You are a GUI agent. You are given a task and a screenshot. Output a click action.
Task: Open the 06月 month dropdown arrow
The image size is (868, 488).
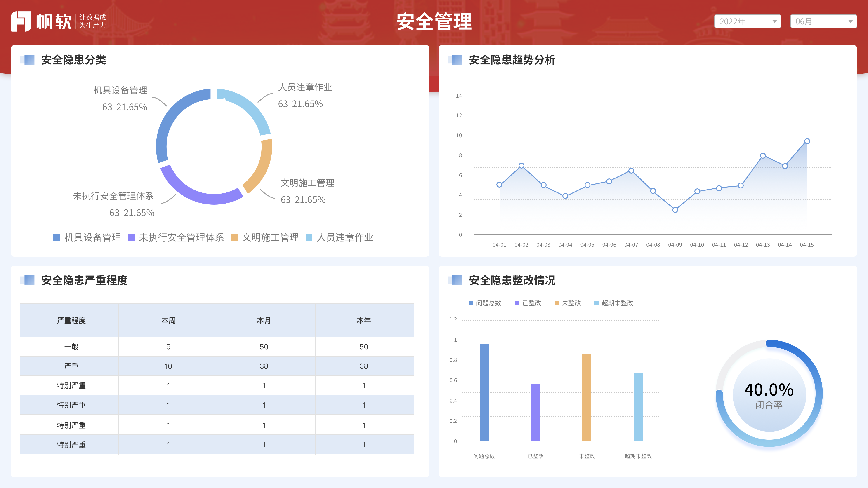850,21
